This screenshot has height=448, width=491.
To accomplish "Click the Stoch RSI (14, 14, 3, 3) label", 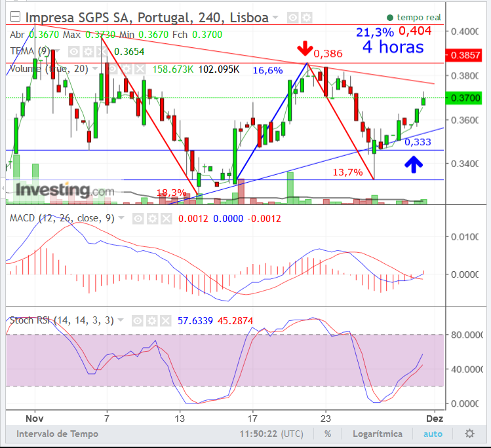I will click(x=62, y=320).
